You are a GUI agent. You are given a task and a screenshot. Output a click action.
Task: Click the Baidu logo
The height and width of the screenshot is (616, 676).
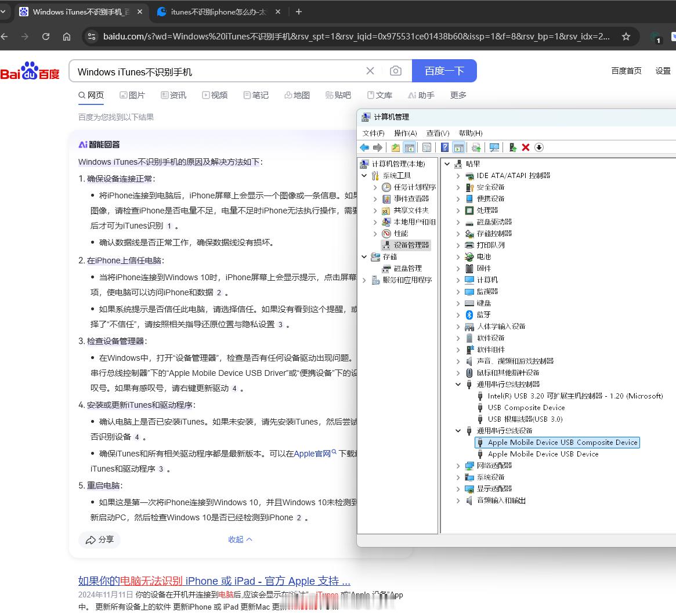[30, 71]
